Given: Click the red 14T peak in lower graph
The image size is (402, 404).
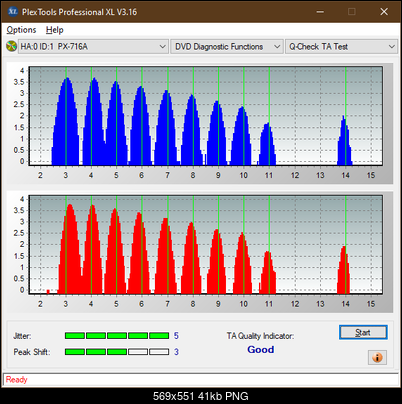Looking at the screenshot, I should pos(344,270).
